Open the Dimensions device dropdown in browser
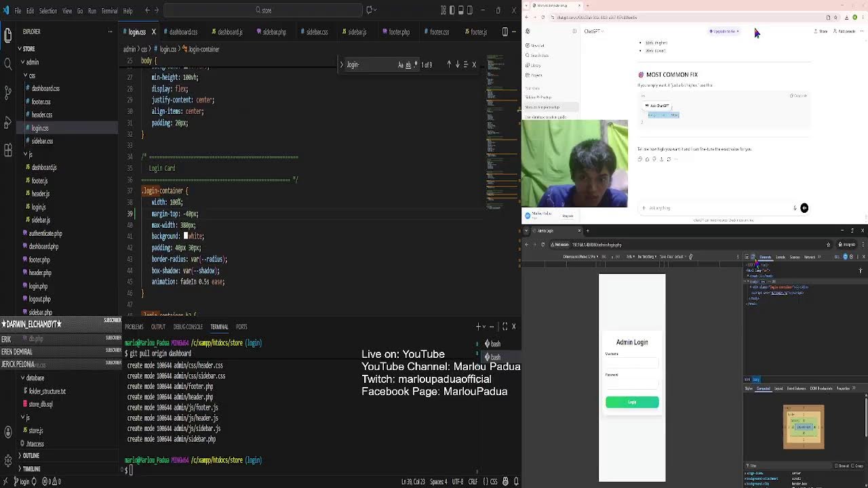This screenshot has height=488, width=868. (x=580, y=257)
